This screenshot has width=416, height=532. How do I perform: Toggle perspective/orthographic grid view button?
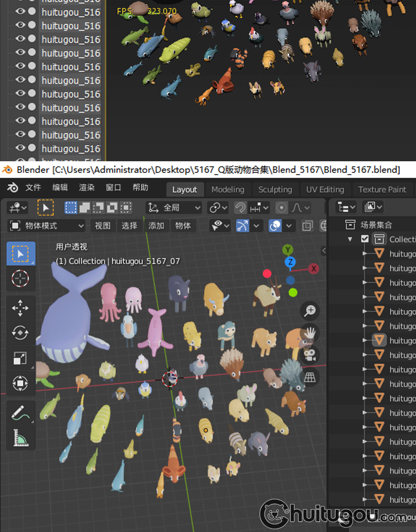pos(310,377)
